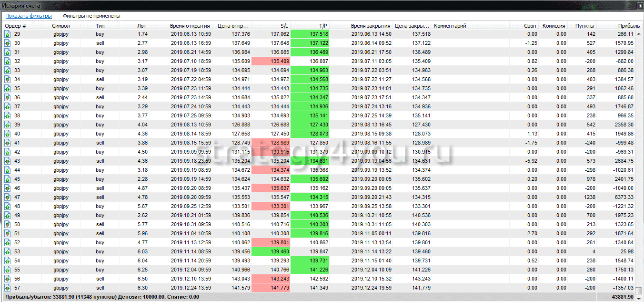Select the icon beside order 36
The width and height of the screenshot is (644, 302).
point(8,97)
